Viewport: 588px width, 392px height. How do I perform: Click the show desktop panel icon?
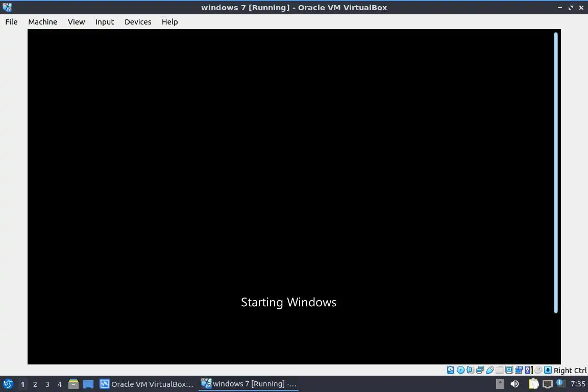coord(88,384)
